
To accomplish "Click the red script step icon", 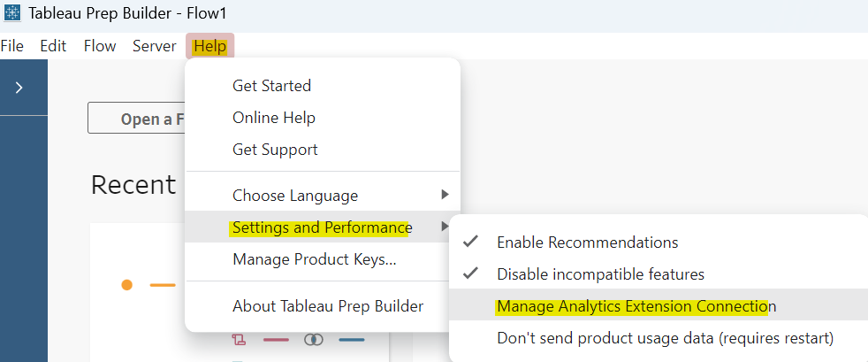I will [x=238, y=339].
